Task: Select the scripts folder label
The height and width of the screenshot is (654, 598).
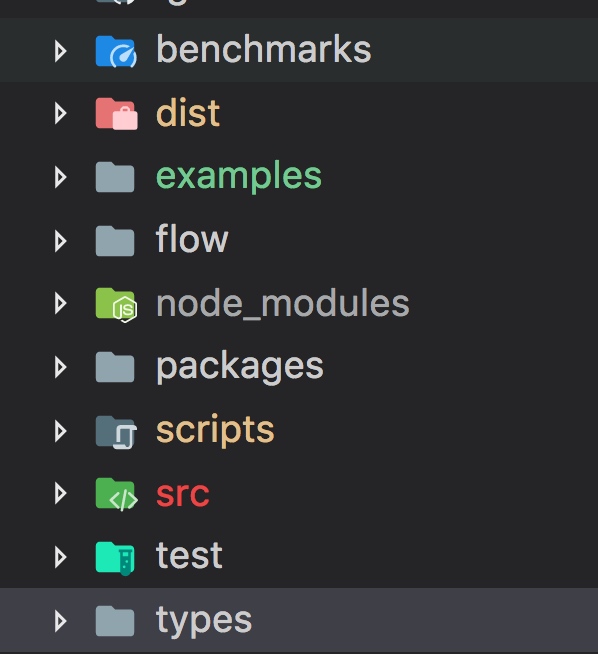Action: pos(215,430)
